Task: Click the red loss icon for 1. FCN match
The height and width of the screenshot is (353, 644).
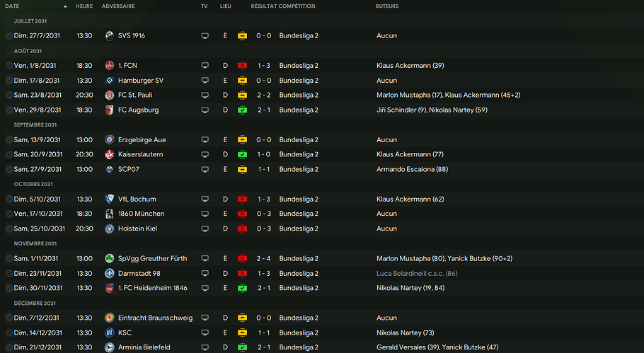Action: pyautogui.click(x=242, y=65)
